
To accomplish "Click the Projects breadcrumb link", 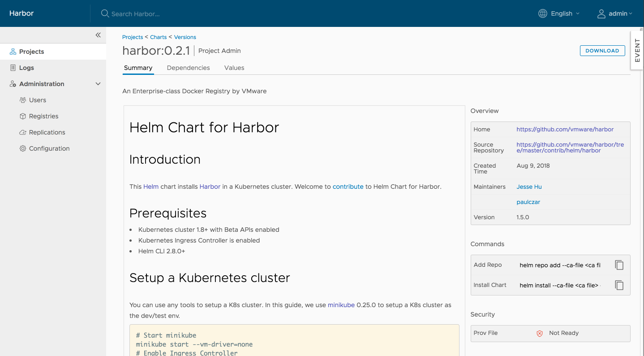I will click(x=133, y=37).
